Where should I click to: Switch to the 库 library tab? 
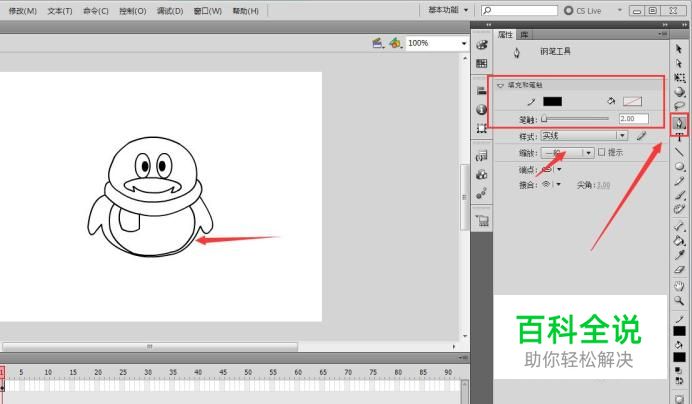pos(524,34)
